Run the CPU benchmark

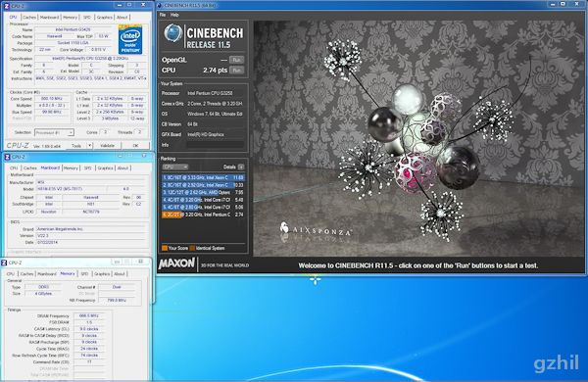(x=236, y=71)
